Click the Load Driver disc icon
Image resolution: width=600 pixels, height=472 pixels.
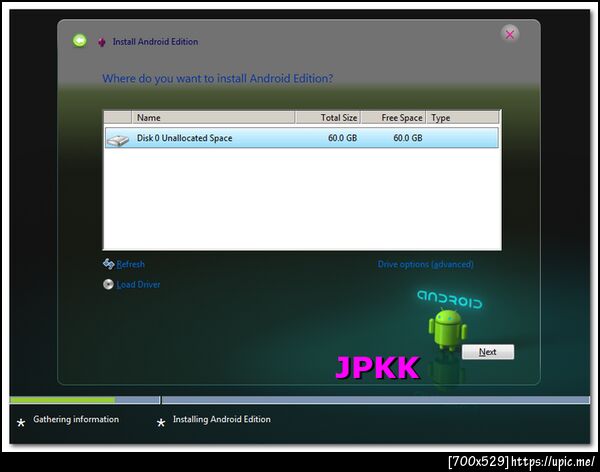108,284
